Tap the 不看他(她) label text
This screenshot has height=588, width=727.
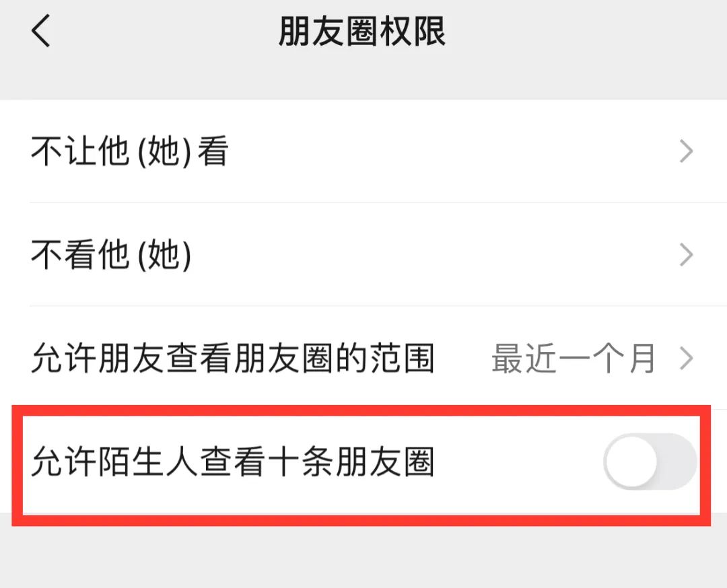point(112,256)
